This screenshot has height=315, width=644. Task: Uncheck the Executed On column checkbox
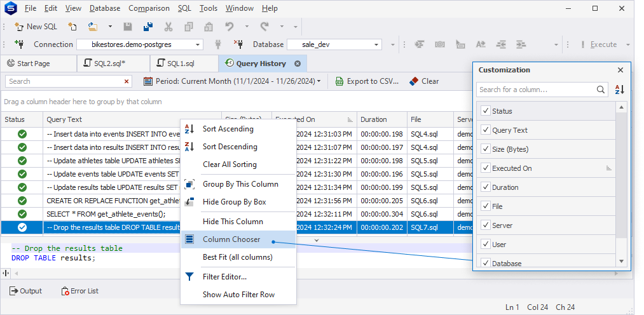[x=486, y=168]
